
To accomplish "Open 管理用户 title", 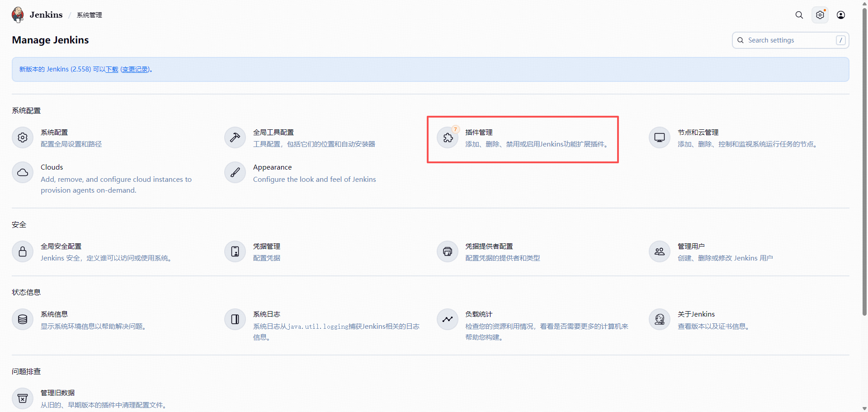I will 691,246.
